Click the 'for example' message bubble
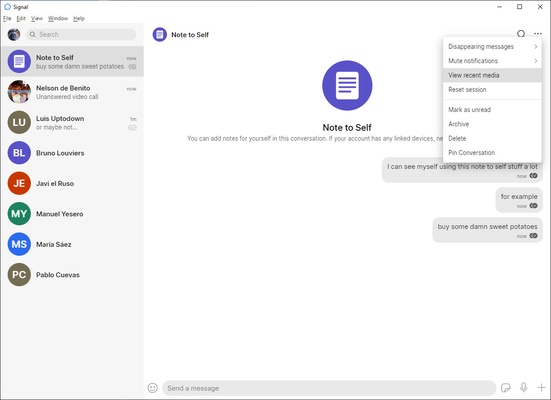The width and height of the screenshot is (551, 400). [519, 200]
